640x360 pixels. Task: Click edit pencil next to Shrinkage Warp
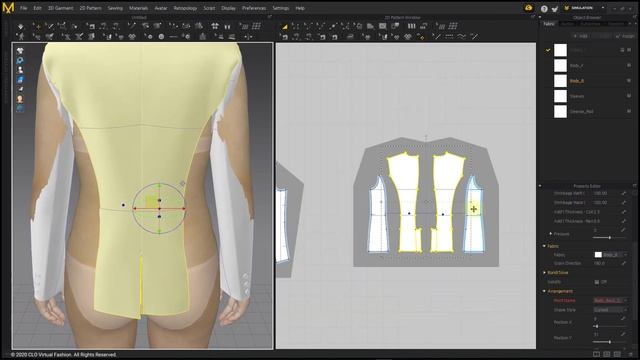pyautogui.click(x=624, y=202)
